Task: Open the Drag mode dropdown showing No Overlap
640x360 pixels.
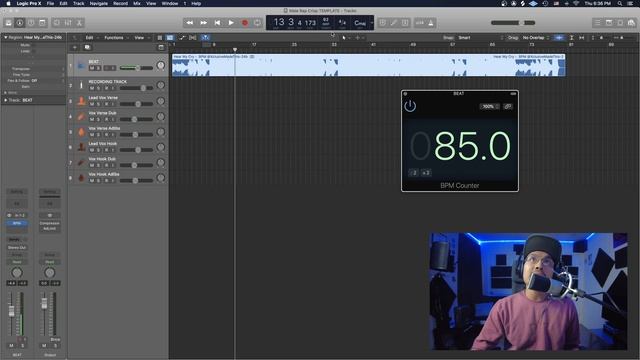Action: click(536, 38)
